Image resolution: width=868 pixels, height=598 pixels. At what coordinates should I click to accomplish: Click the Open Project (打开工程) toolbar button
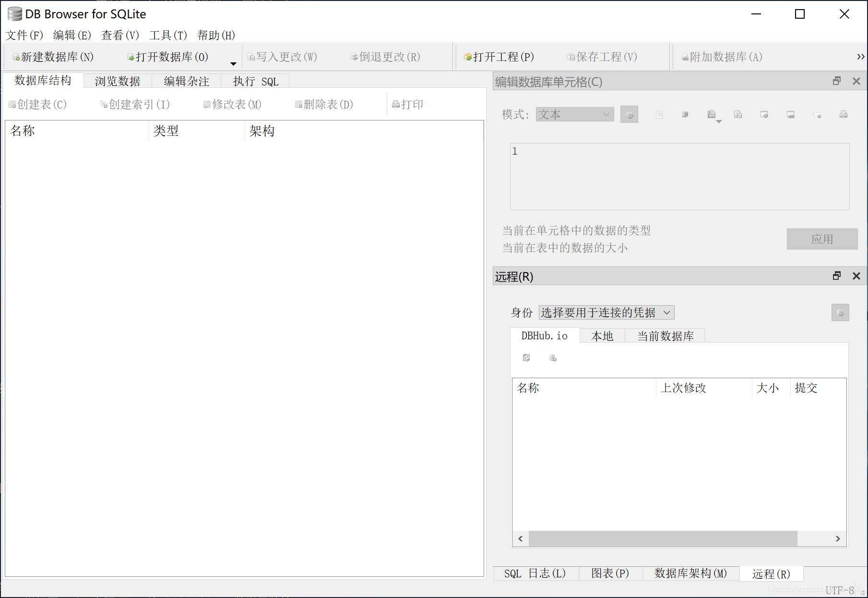tap(499, 57)
